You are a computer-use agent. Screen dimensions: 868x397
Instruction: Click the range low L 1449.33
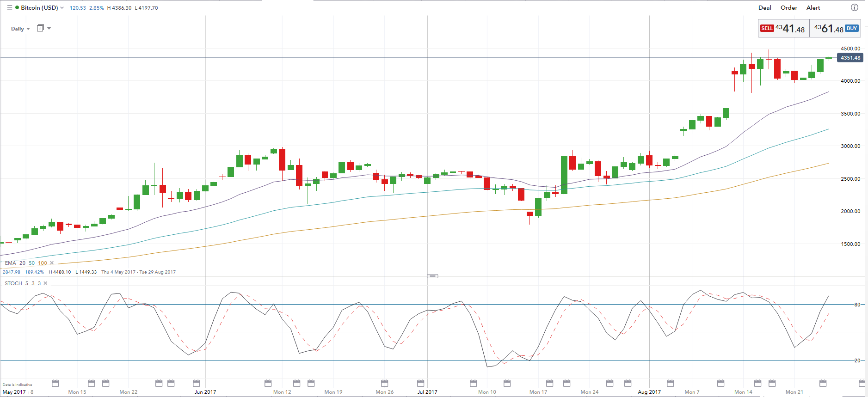86,272
